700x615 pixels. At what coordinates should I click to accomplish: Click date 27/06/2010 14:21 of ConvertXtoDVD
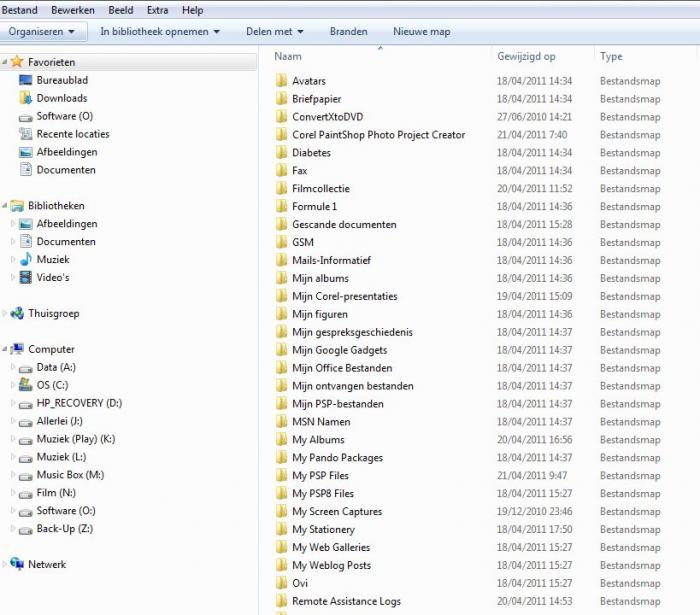534,116
